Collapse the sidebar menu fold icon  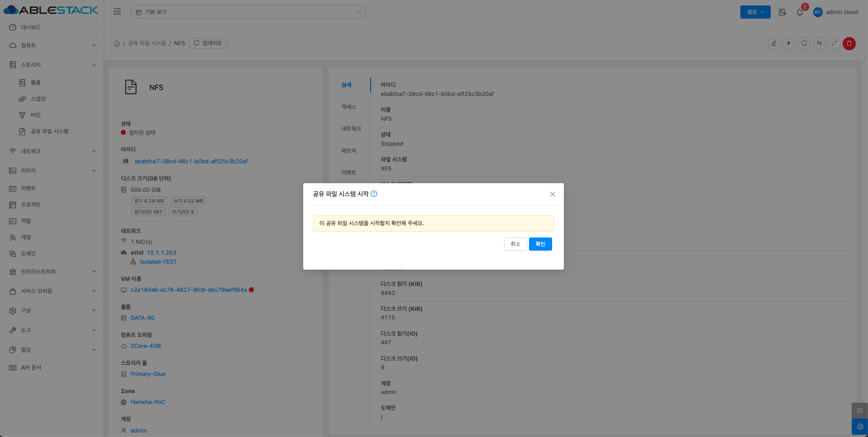[x=117, y=12]
